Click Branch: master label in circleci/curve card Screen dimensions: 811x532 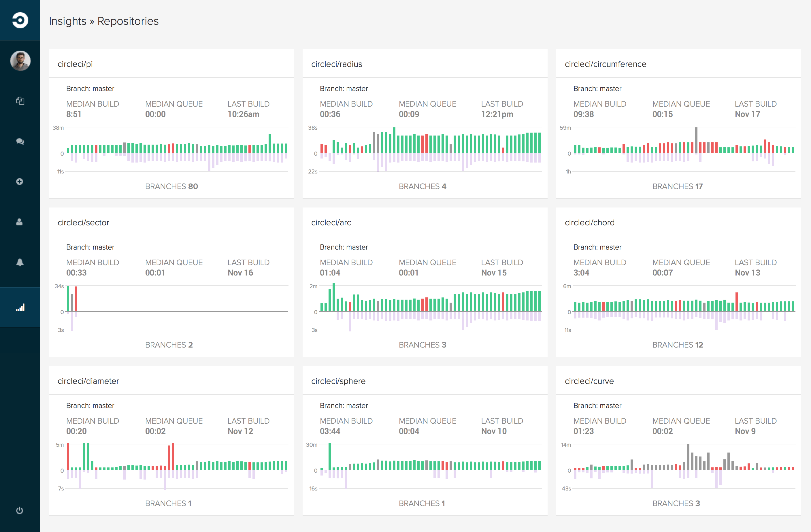pos(597,405)
